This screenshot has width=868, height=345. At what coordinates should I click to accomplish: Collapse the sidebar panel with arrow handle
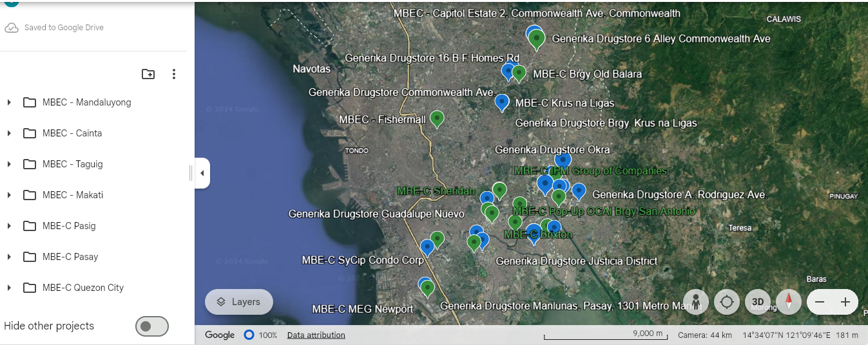pos(202,173)
